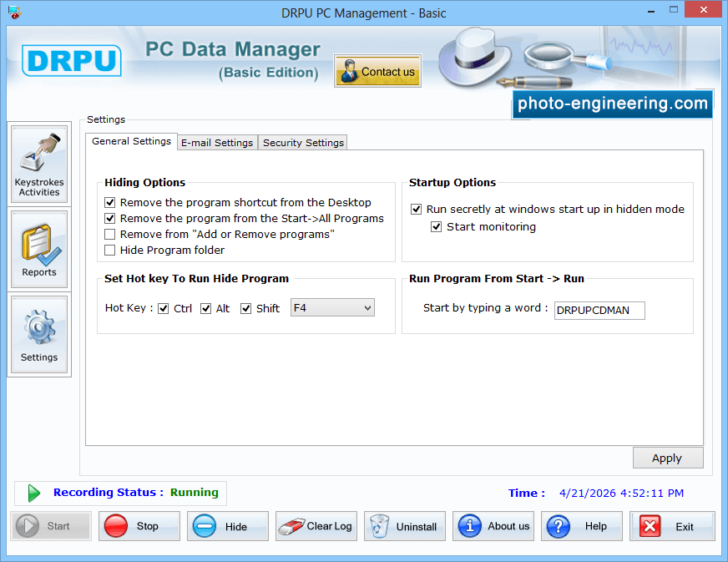Image resolution: width=728 pixels, height=562 pixels.
Task: Select the Settings gear sidebar icon
Action: coord(39,334)
